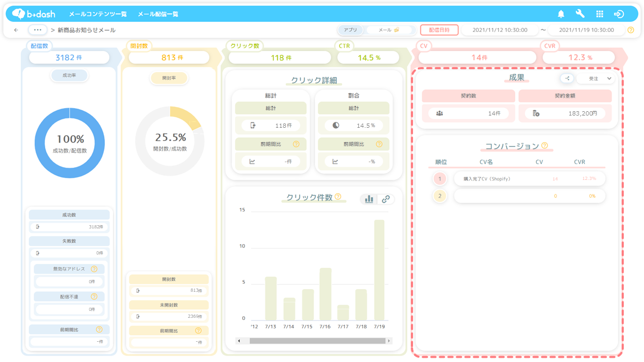
Task: Select the 配信日時 filter button
Action: [x=439, y=30]
